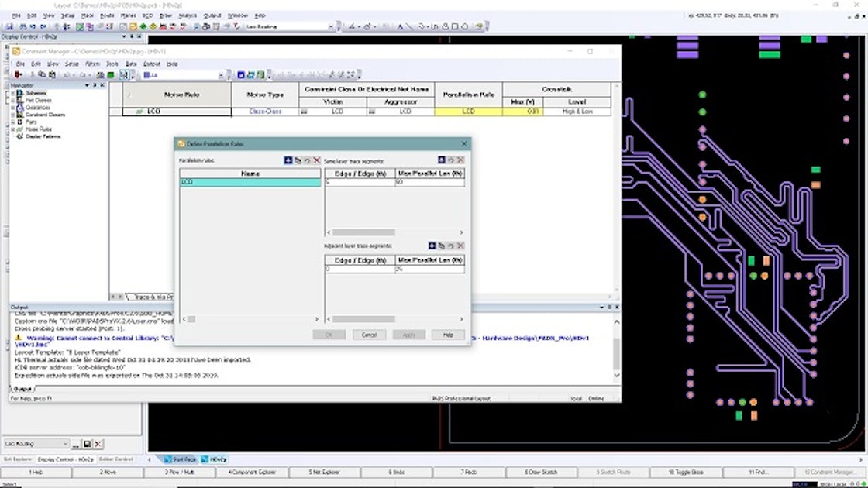Click Apply in the Define Parallelism Rules dialog
Screen dimensions: 868x488
point(409,335)
